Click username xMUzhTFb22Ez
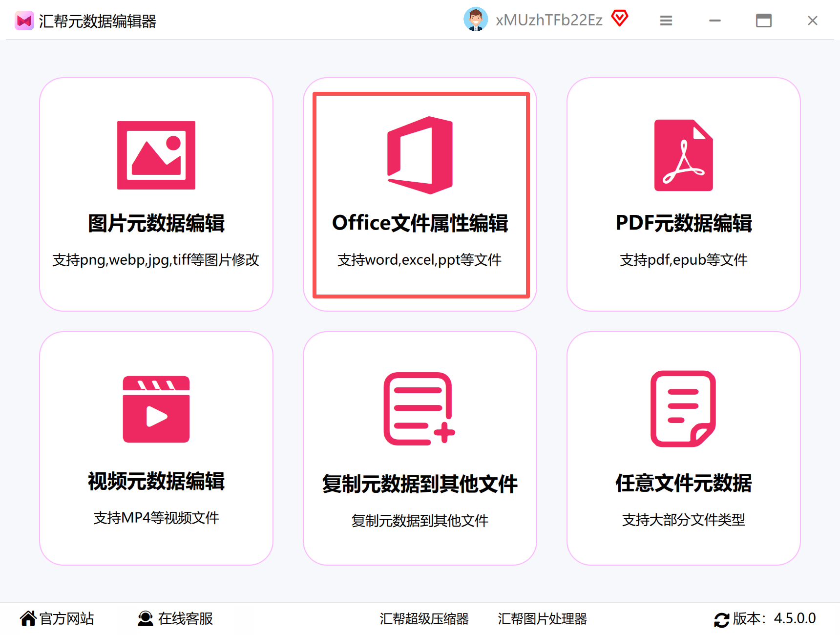Image resolution: width=840 pixels, height=635 pixels. pos(549,20)
